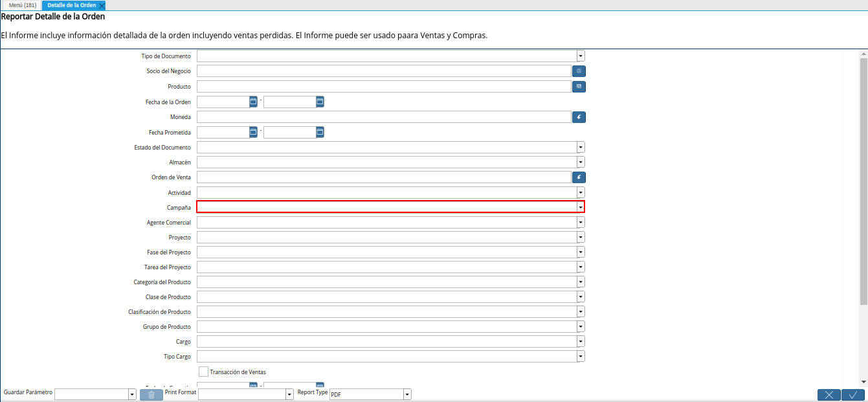Run report with checkmark button
Screen dimensions: 868x402
tap(853, 395)
